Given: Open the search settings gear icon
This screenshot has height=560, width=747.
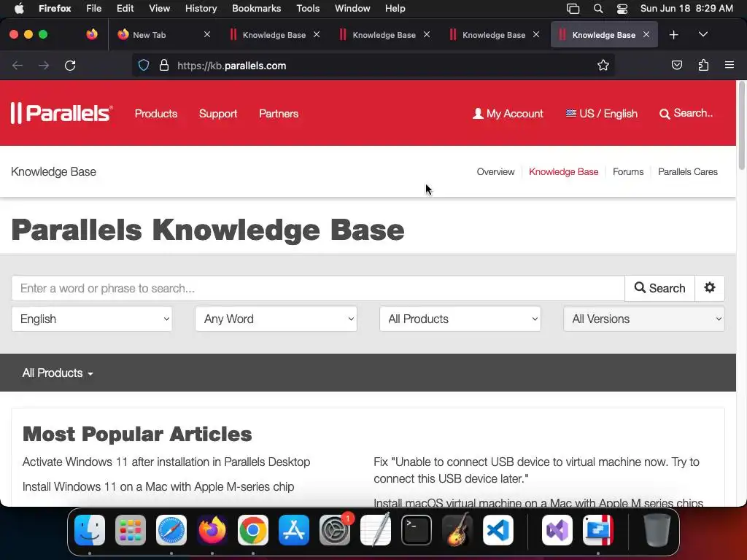Looking at the screenshot, I should click(709, 288).
